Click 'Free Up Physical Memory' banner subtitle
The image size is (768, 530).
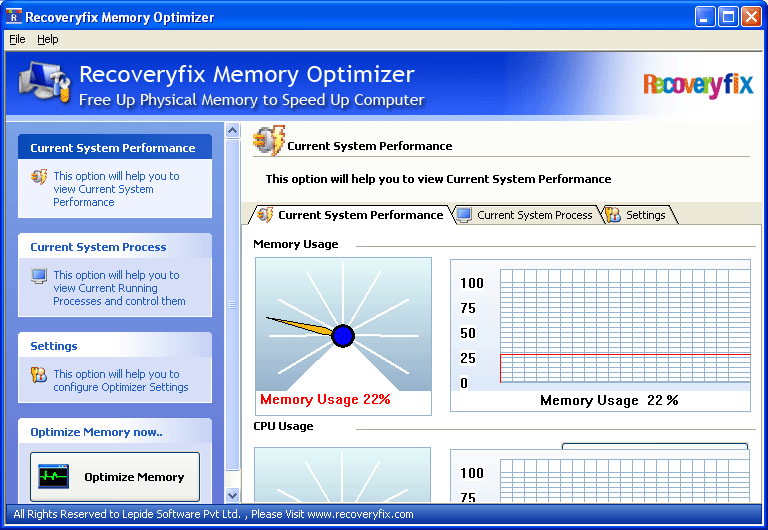[x=252, y=100]
